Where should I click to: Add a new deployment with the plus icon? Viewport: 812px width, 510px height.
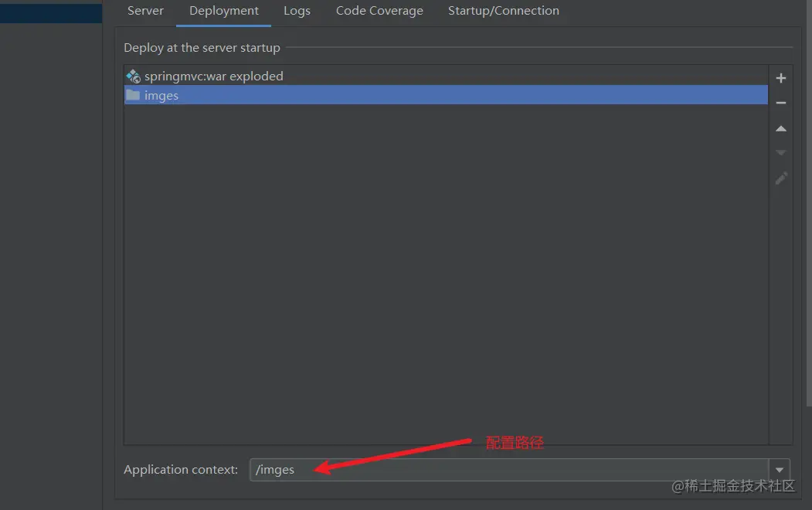pos(781,78)
